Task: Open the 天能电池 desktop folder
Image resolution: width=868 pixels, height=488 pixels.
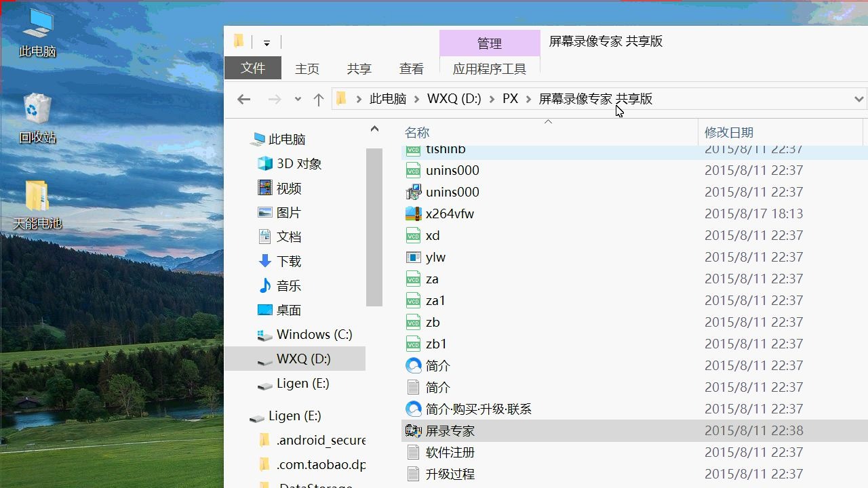Action: point(37,204)
